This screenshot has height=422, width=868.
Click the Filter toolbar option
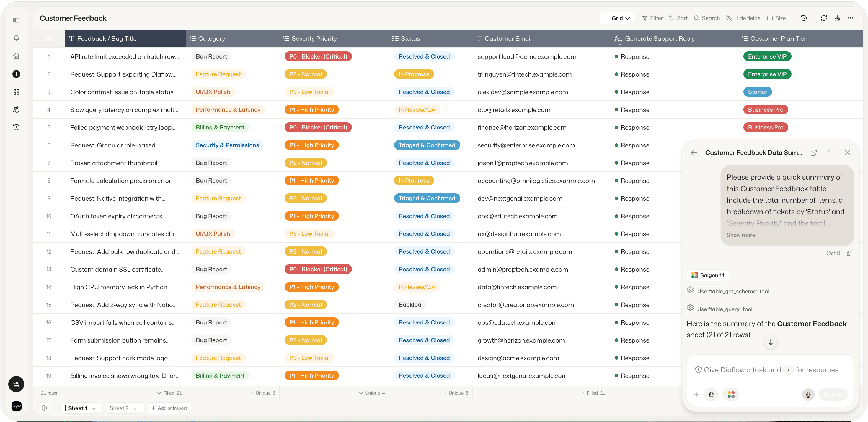(x=652, y=18)
